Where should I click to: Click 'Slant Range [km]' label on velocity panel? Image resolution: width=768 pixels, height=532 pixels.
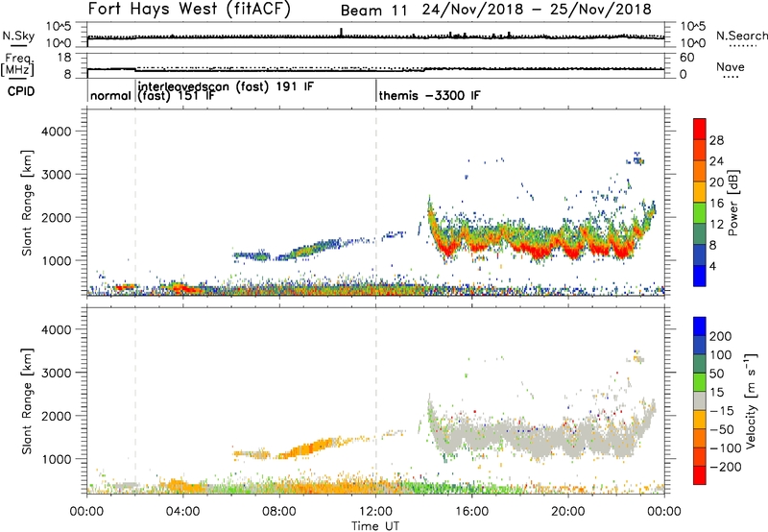(28, 401)
